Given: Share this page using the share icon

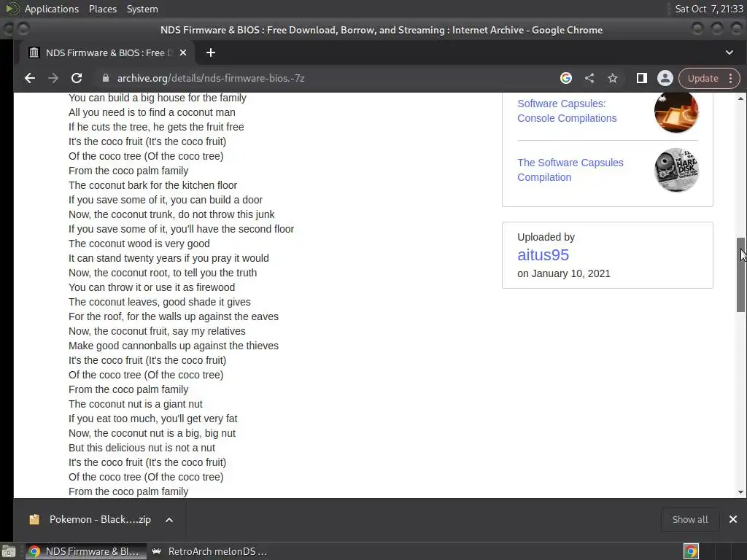Looking at the screenshot, I should 589,78.
